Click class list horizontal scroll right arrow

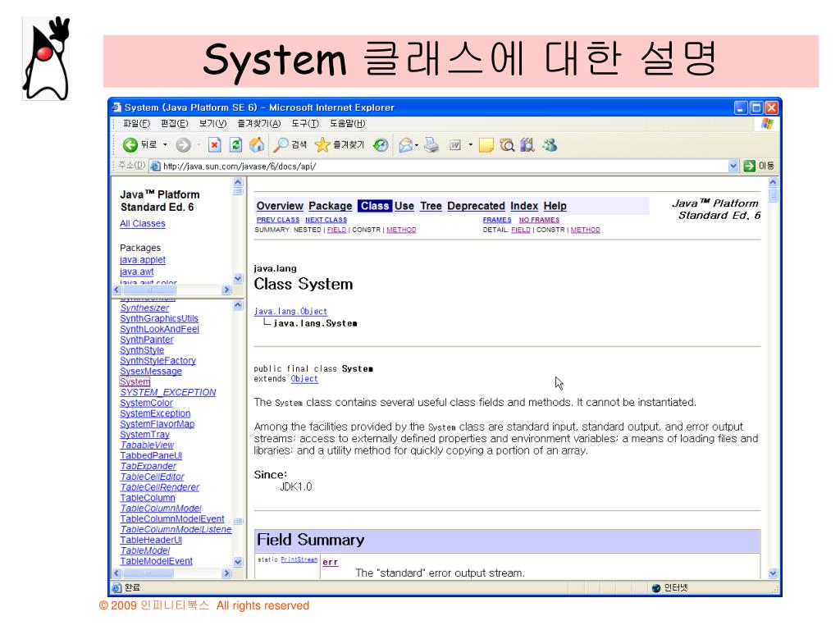[x=226, y=573]
